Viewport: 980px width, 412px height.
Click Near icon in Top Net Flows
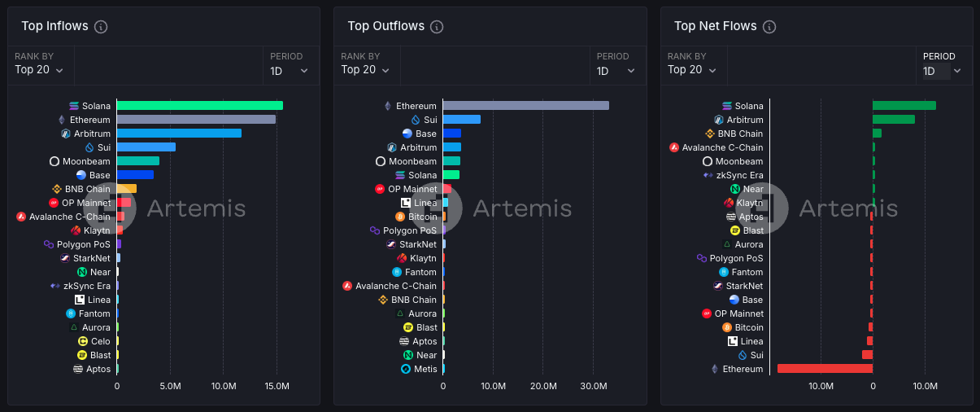[x=735, y=189]
